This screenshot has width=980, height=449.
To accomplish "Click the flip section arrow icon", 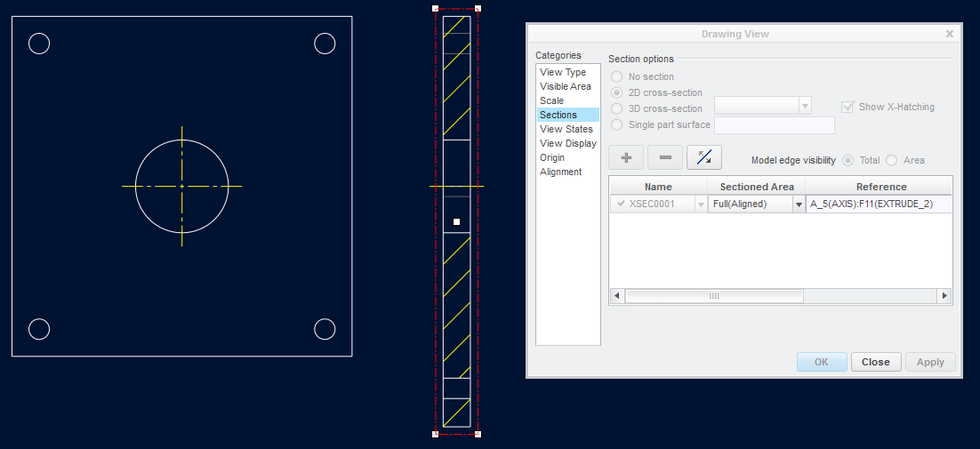I will pyautogui.click(x=704, y=157).
